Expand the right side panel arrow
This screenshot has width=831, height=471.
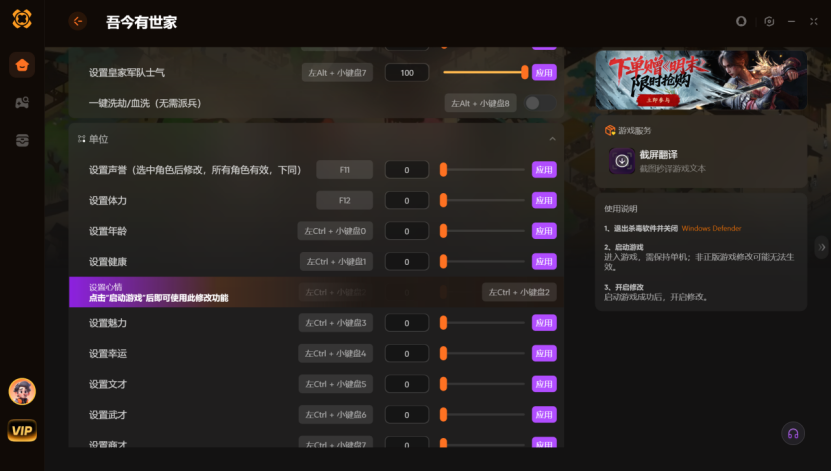[821, 247]
